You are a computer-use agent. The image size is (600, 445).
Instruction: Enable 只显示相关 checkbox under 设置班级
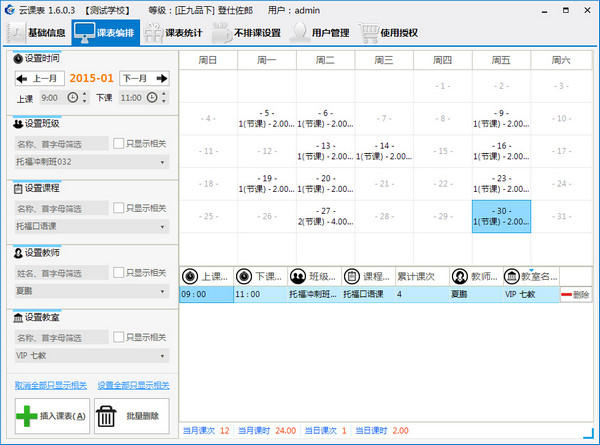[x=118, y=143]
